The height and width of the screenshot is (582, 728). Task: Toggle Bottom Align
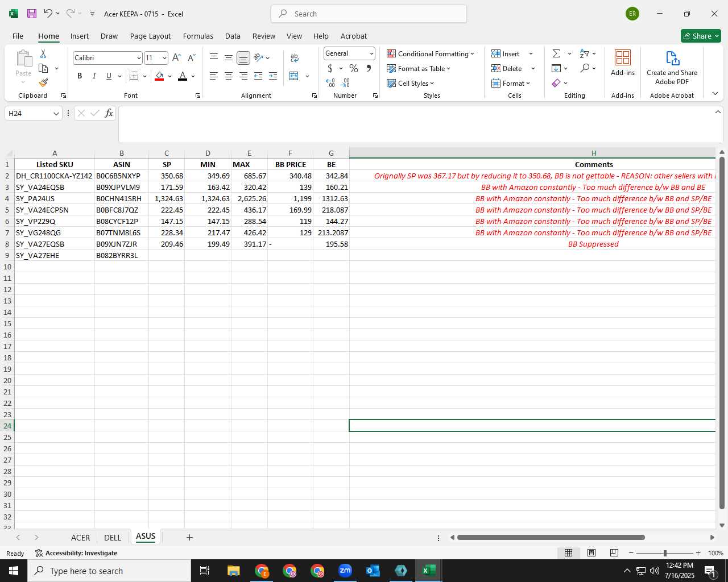tap(243, 57)
